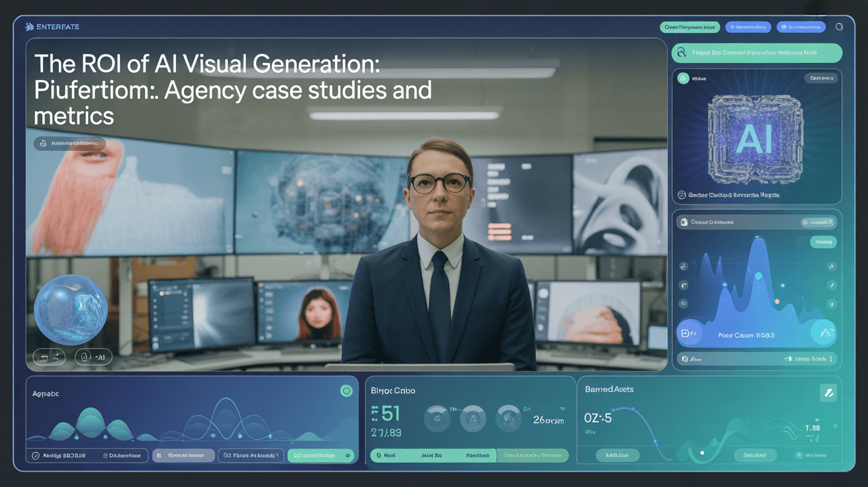Open search with the magnifier icon

(839, 26)
